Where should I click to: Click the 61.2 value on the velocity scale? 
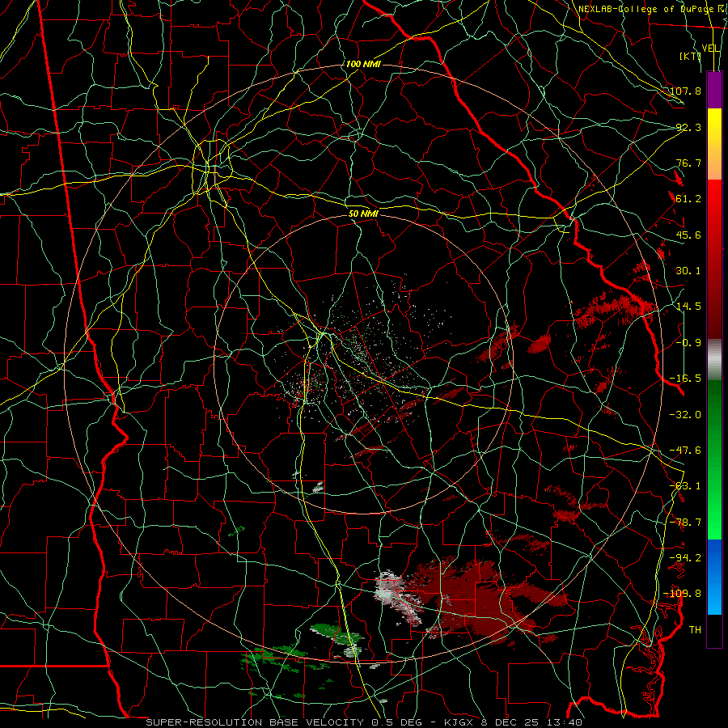688,199
